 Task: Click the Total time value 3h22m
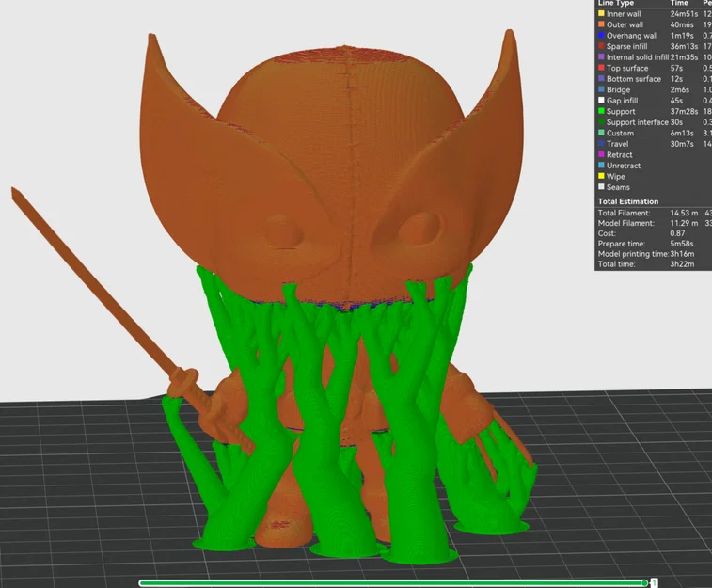682,264
